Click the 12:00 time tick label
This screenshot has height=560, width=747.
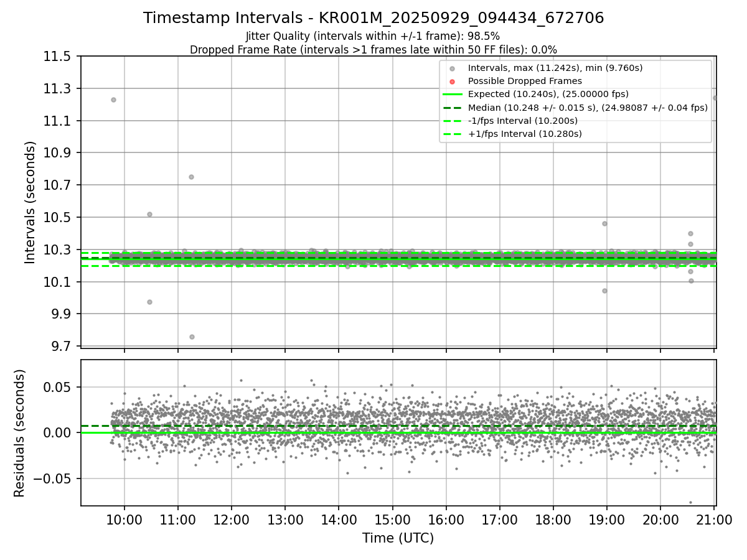point(232,519)
